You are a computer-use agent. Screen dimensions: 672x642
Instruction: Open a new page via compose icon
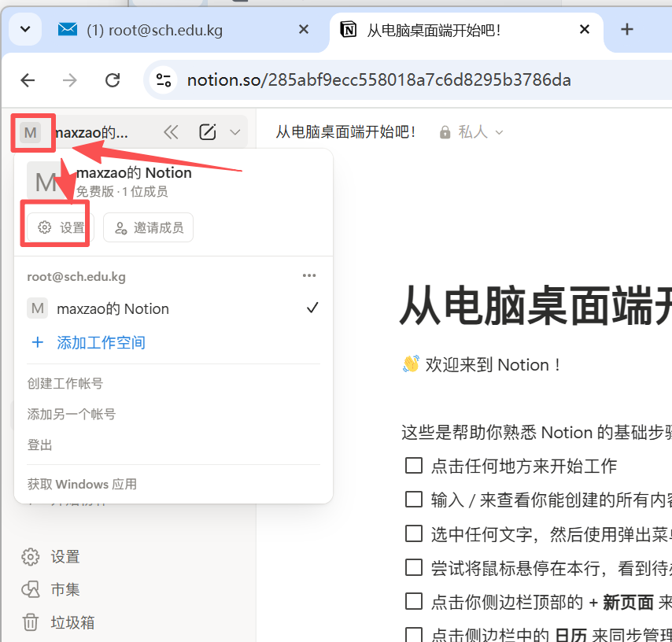pyautogui.click(x=208, y=131)
